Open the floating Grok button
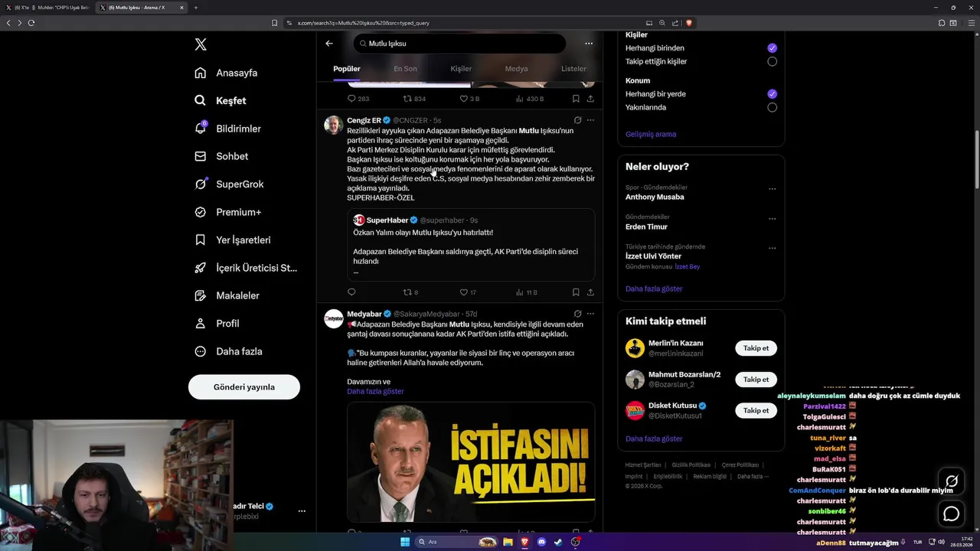Image resolution: width=980 pixels, height=551 pixels. pos(952,481)
